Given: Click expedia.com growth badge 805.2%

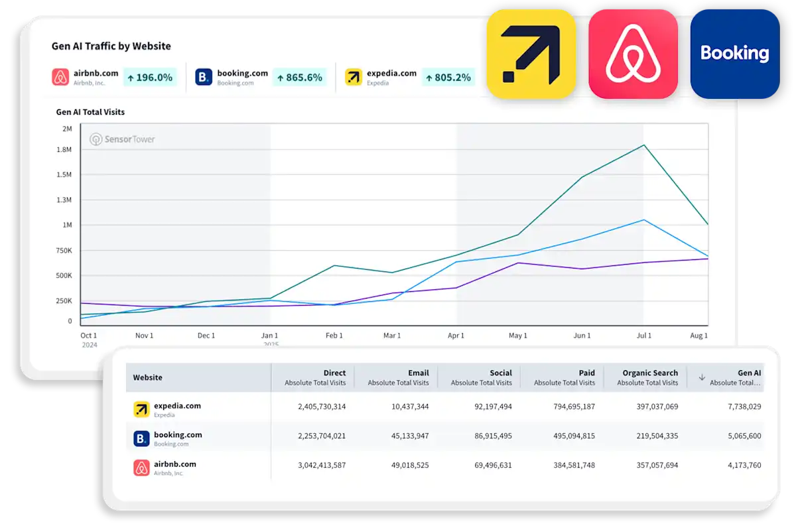Looking at the screenshot, I should [x=449, y=77].
